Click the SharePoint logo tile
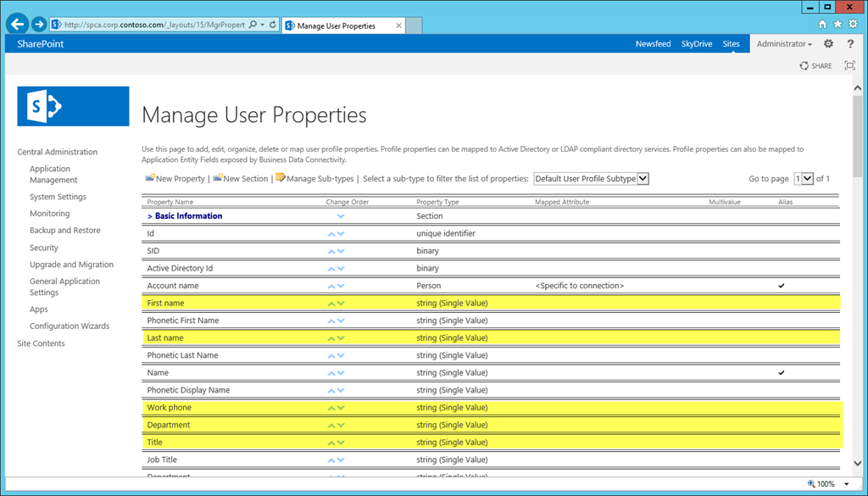 point(73,106)
